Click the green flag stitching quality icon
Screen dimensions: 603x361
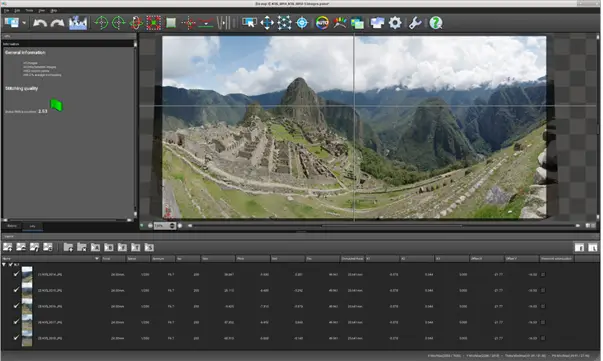coord(56,105)
